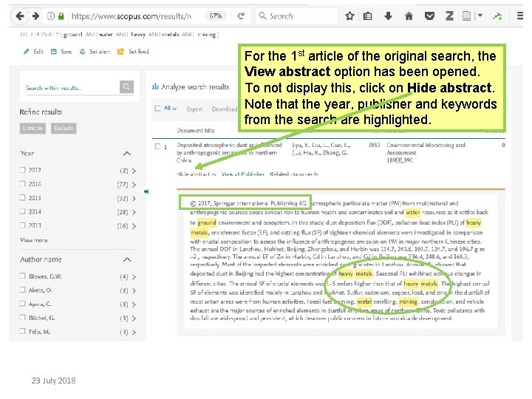Click the Pocket save icon
The image size is (532, 399).
click(x=429, y=16)
